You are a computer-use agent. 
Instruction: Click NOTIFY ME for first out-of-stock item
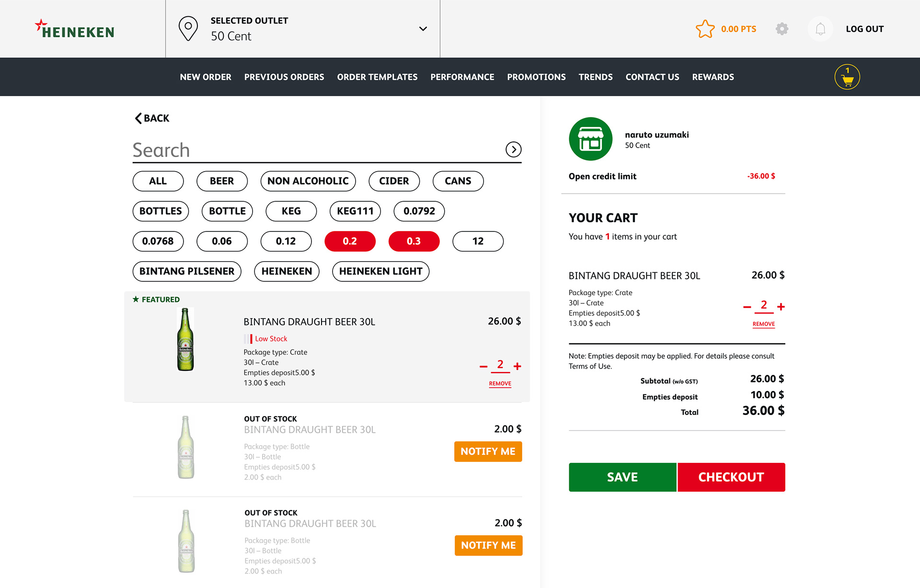coord(488,452)
